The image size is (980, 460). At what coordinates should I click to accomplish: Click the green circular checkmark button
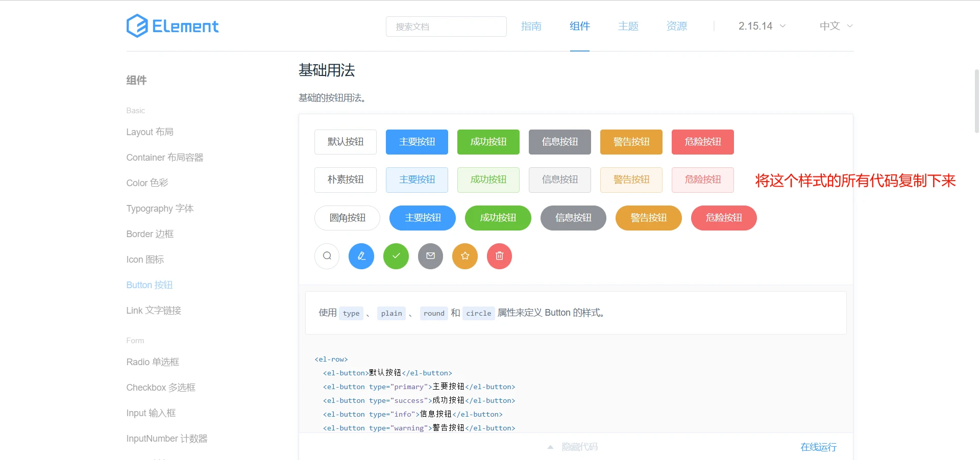click(x=396, y=256)
